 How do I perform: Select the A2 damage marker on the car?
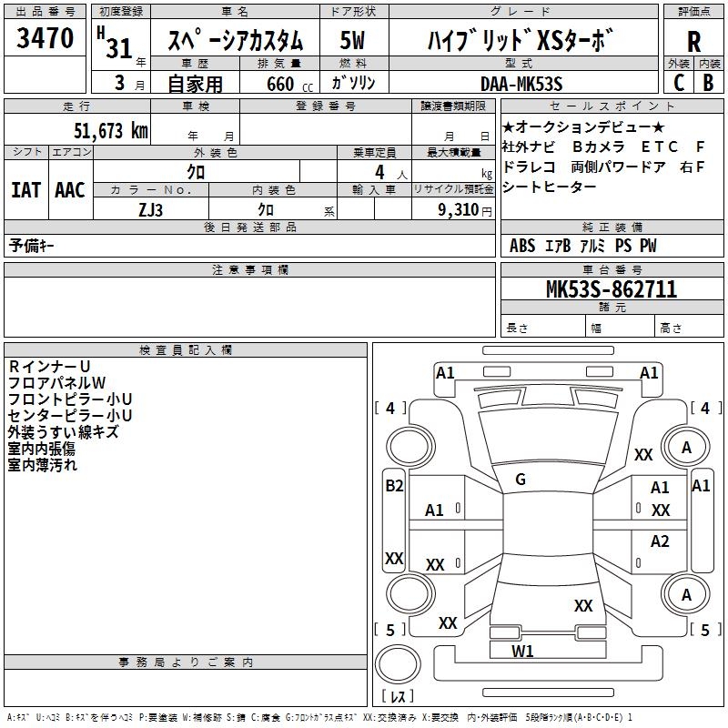point(660,541)
